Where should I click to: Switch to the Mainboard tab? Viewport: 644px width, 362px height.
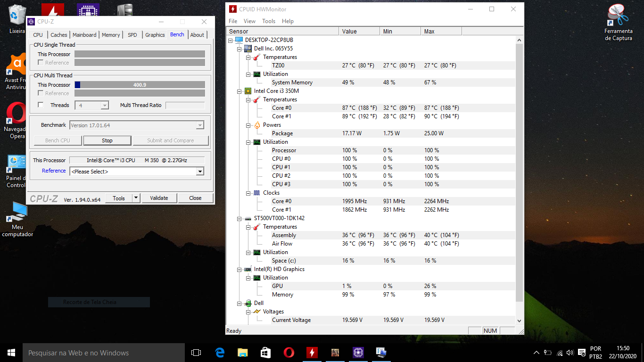[x=84, y=35]
